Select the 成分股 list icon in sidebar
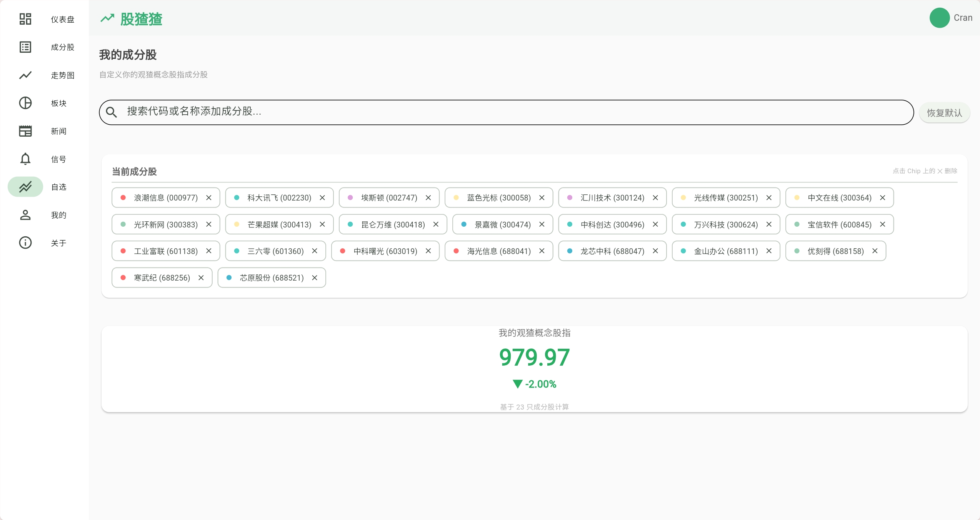Screen dimensions: 980x520 [25, 47]
